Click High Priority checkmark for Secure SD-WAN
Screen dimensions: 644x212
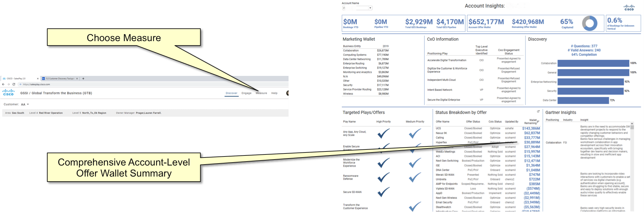point(384,192)
